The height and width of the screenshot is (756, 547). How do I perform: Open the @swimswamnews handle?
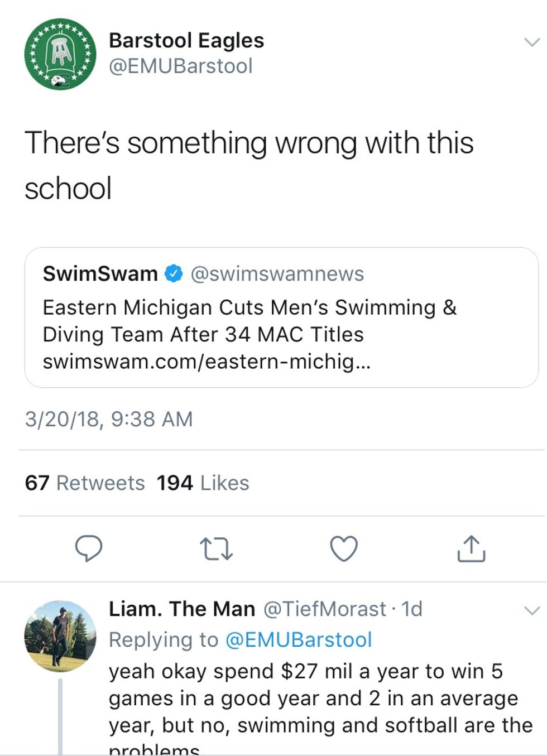277,274
